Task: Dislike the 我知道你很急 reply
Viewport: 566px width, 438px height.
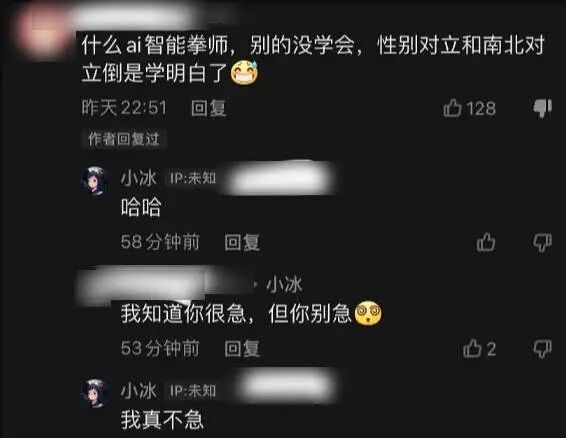Action: [543, 349]
